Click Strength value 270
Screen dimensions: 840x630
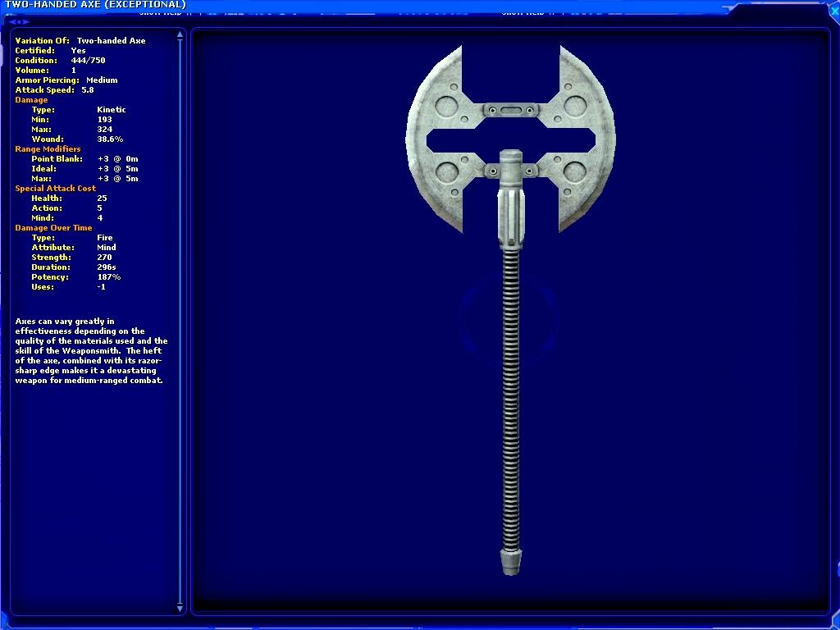coord(104,258)
